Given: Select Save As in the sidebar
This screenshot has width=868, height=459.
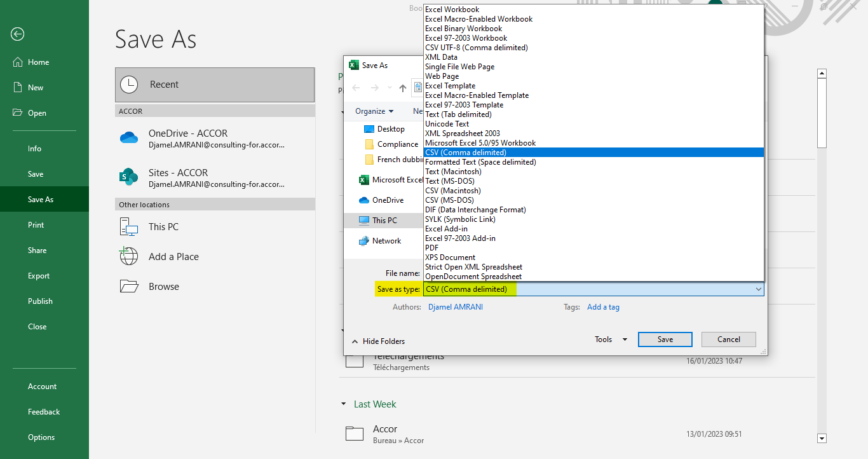Looking at the screenshot, I should pyautogui.click(x=44, y=200).
